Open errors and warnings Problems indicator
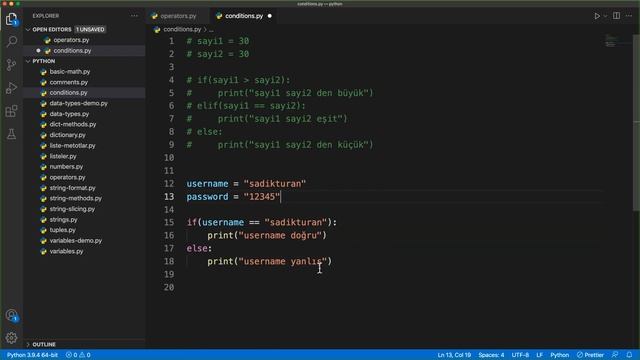 78,355
